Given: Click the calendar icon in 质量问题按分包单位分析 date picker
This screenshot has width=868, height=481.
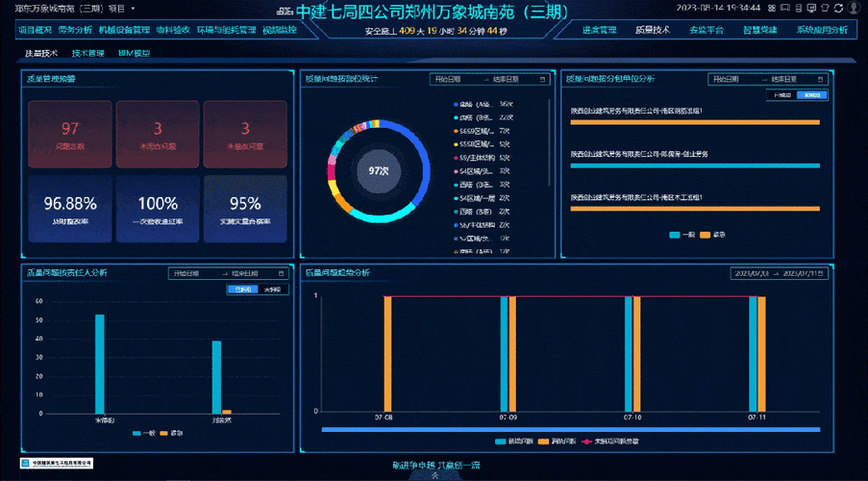Looking at the screenshot, I should click(820, 80).
